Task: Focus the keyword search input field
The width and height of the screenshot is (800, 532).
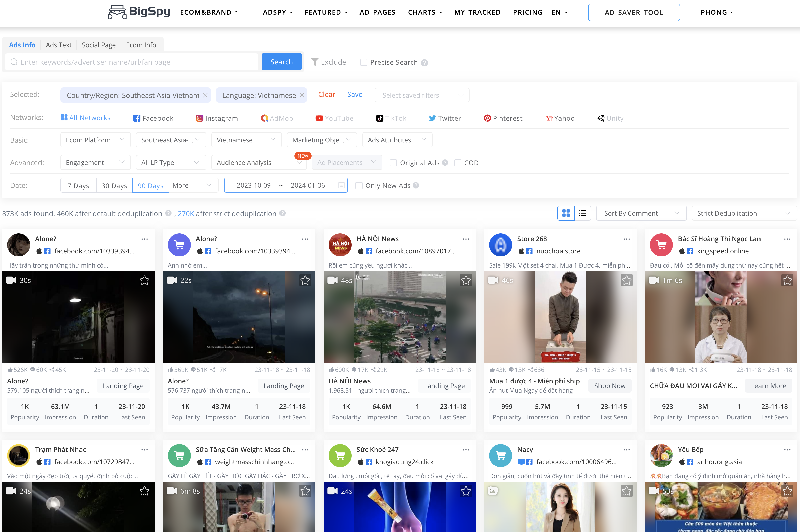Action: click(x=132, y=62)
